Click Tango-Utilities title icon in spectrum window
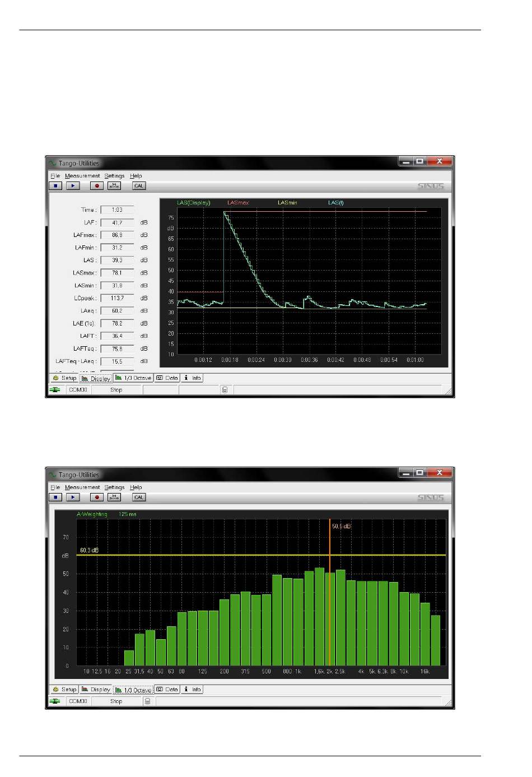This screenshot has width=532, height=777. [53, 475]
